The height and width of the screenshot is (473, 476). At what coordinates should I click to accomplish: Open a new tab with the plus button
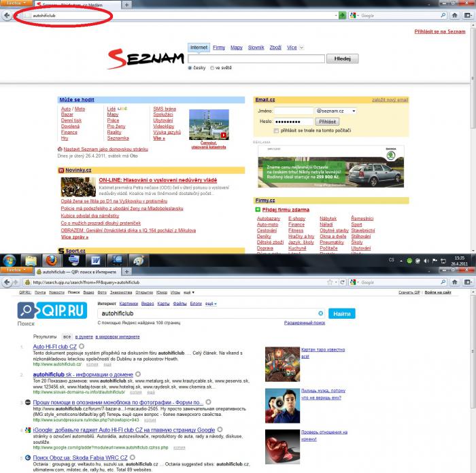tap(126, 4)
